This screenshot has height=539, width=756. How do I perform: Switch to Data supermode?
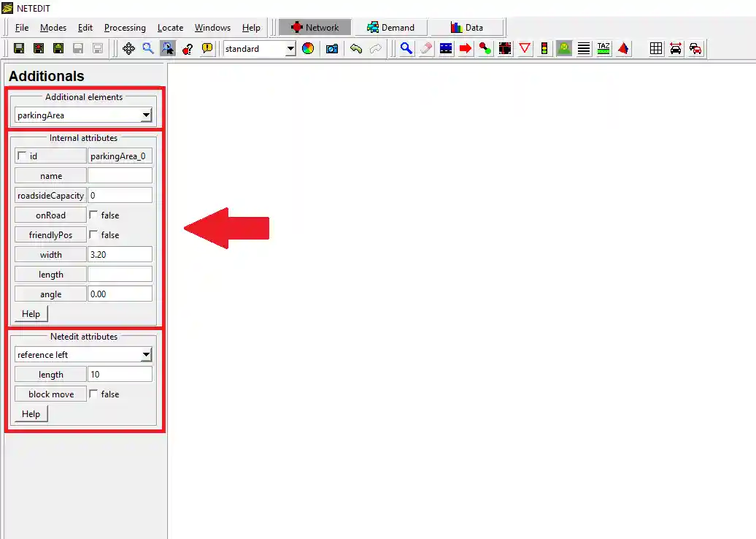point(467,28)
